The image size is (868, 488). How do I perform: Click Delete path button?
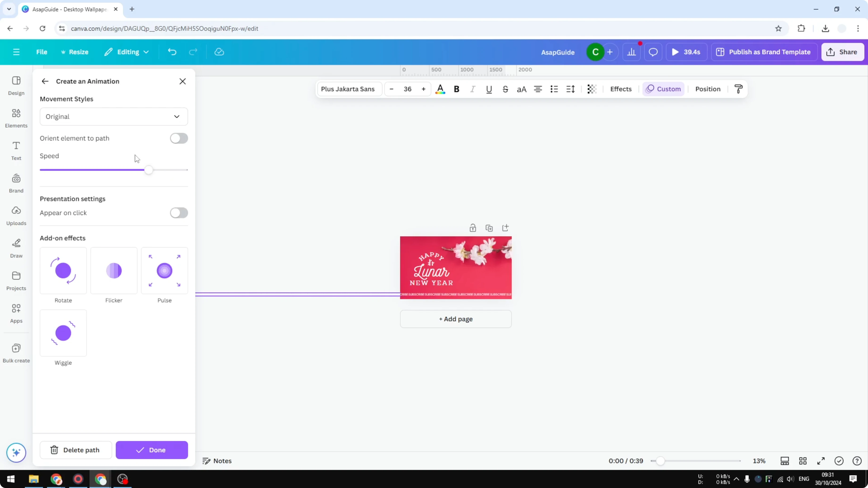pyautogui.click(x=75, y=450)
